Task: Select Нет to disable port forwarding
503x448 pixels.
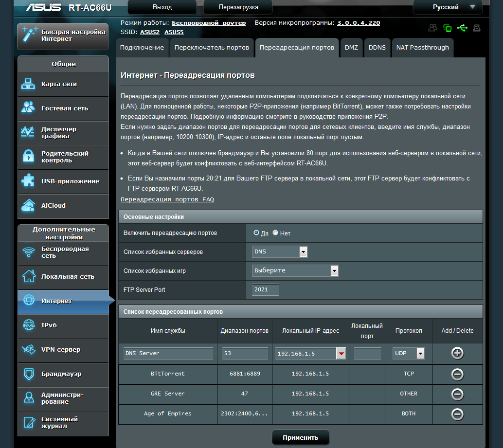Action: pyautogui.click(x=275, y=233)
